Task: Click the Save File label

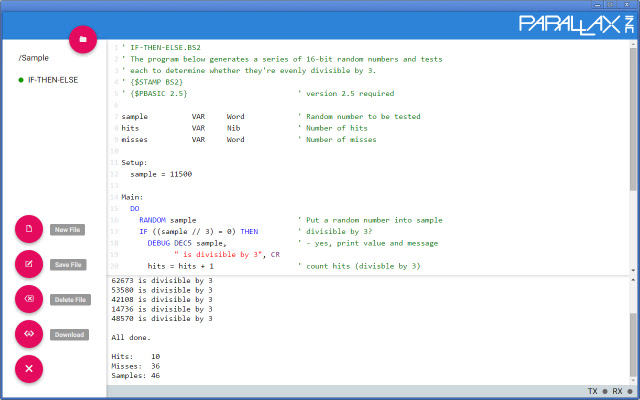Action: click(x=68, y=265)
